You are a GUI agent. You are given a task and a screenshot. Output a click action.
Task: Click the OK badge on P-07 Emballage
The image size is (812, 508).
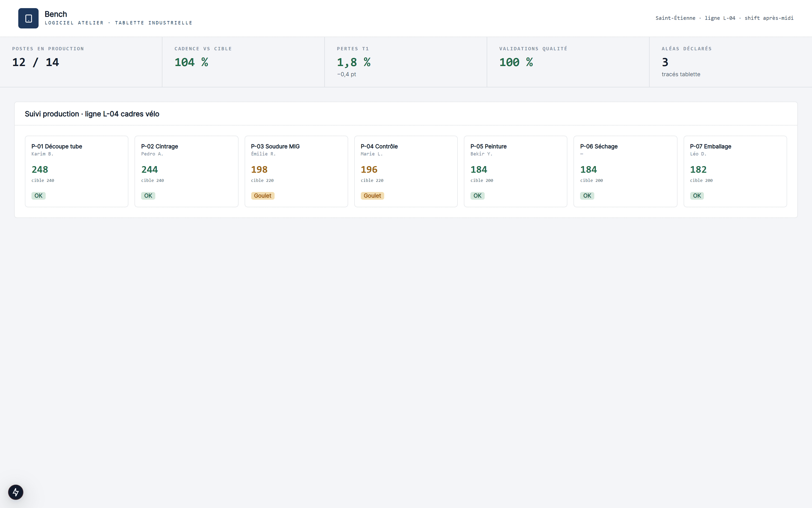coord(697,196)
